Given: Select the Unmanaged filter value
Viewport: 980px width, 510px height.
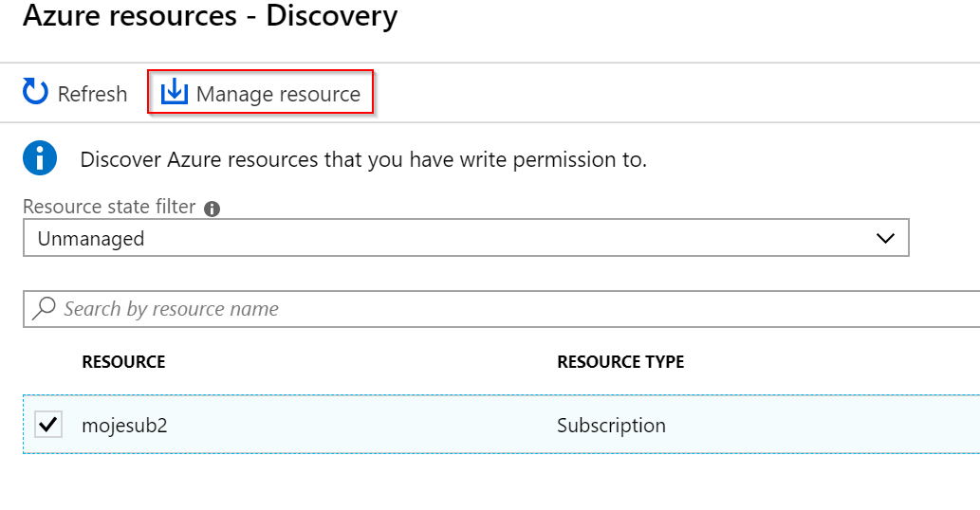Looking at the screenshot, I should [91, 239].
